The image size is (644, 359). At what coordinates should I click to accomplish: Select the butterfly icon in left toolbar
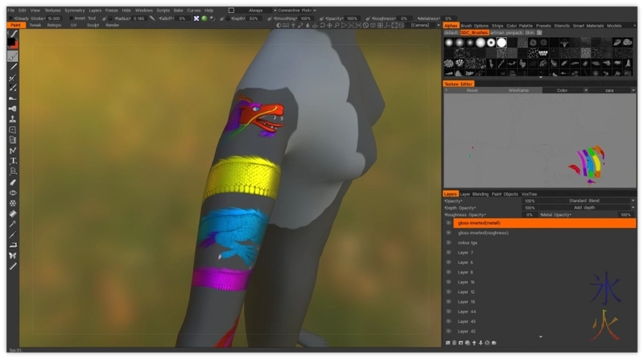[x=13, y=255]
